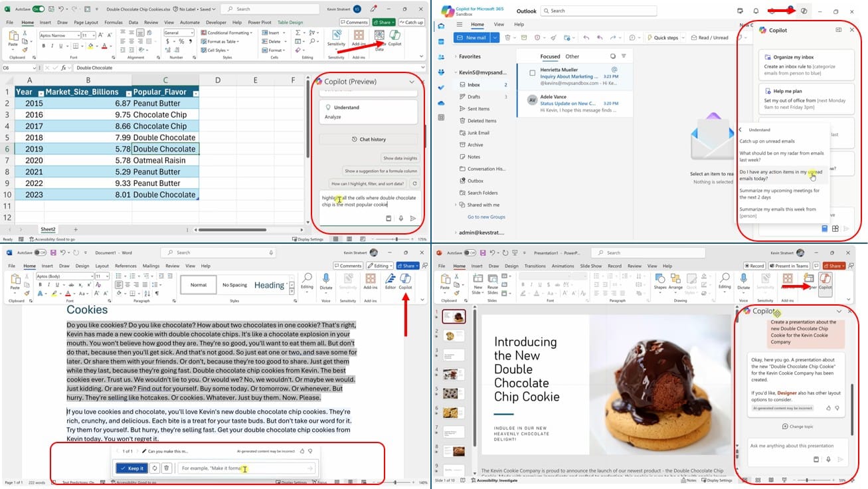Open Copilot from the Excel ribbon

click(395, 38)
